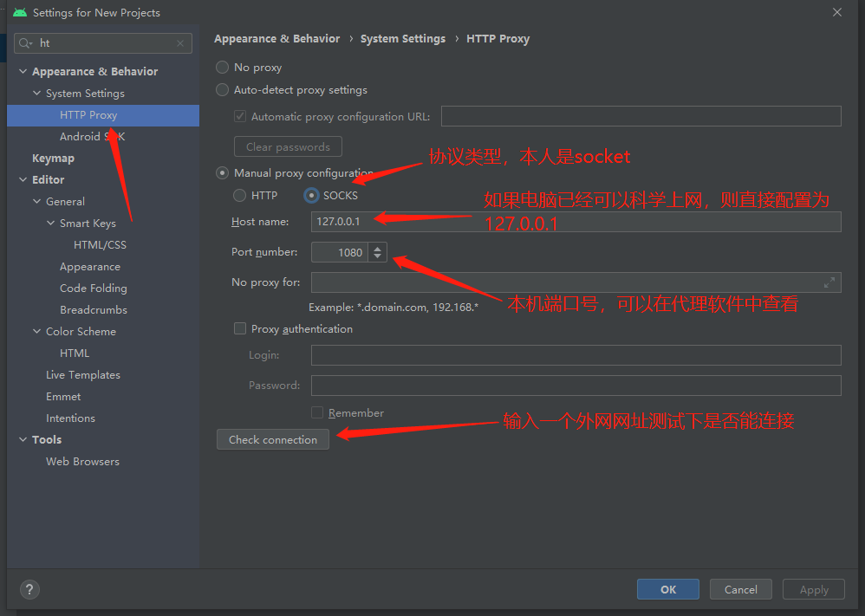This screenshot has height=616, width=865.
Task: Confirm settings with OK
Action: point(668,589)
